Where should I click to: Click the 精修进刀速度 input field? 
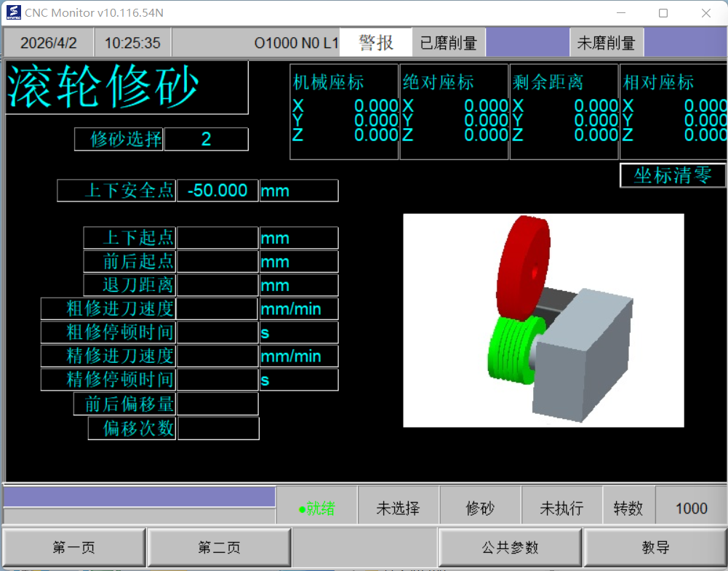click(x=217, y=356)
